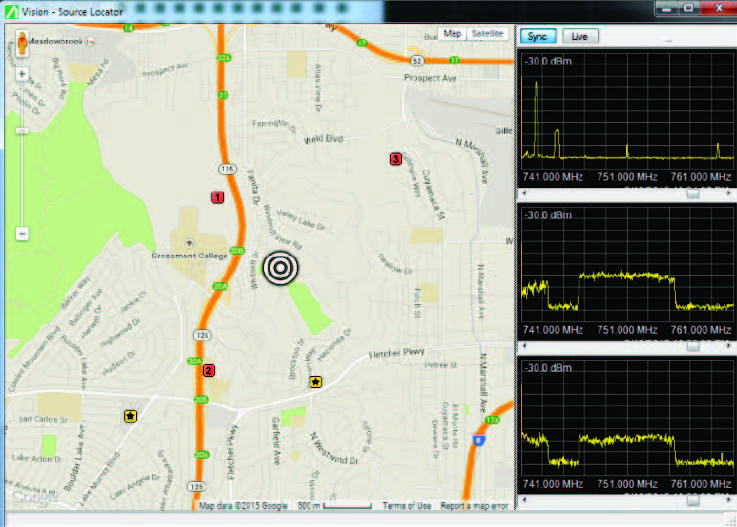Viewport: 737px width, 527px height.
Task: Select red marker number 3 on map
Action: (396, 159)
